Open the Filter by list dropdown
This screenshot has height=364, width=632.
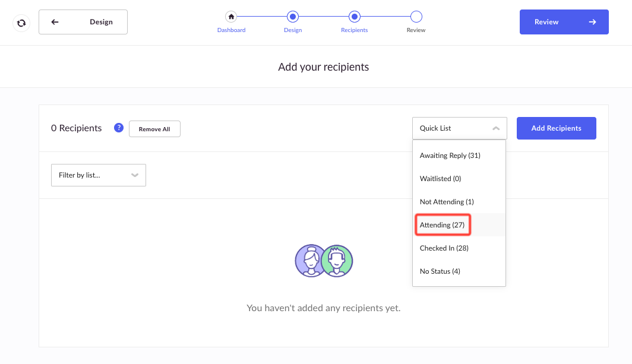(99, 175)
